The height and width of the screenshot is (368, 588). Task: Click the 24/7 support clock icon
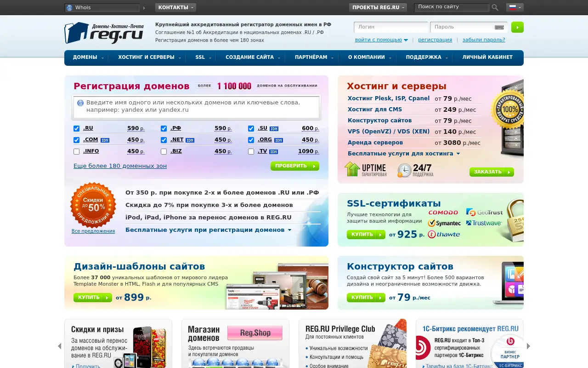tap(404, 170)
